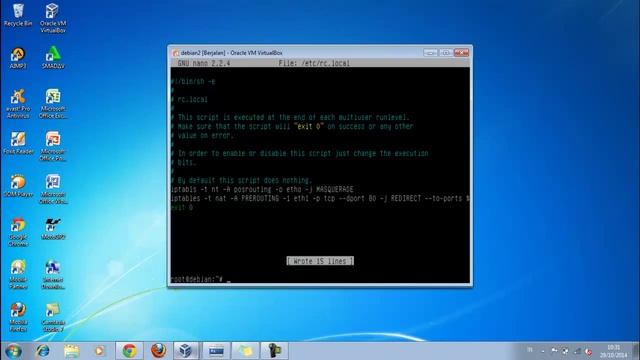Open the Recycle Bin desktop icon
Image resolution: width=640 pixels, height=360 pixels.
click(18, 15)
